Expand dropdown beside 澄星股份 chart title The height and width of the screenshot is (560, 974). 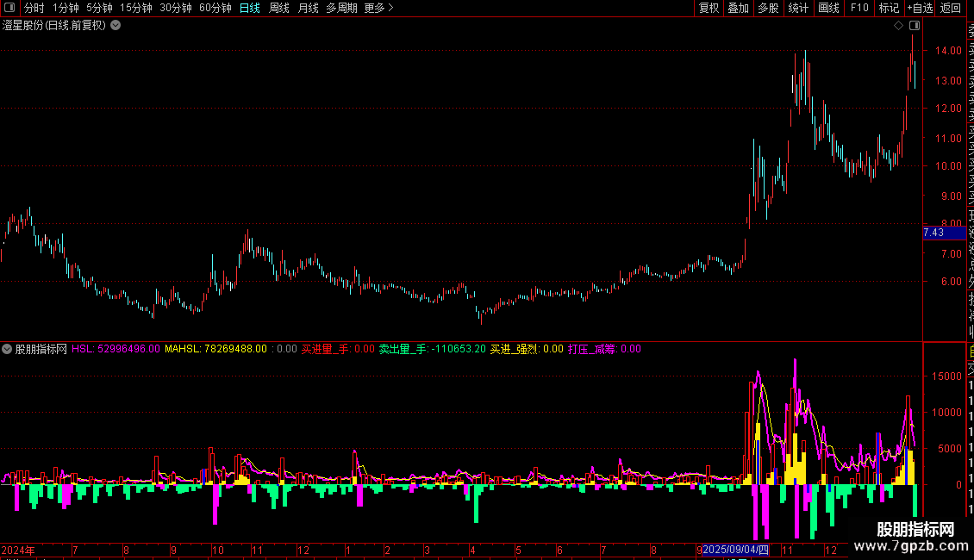[x=116, y=26]
